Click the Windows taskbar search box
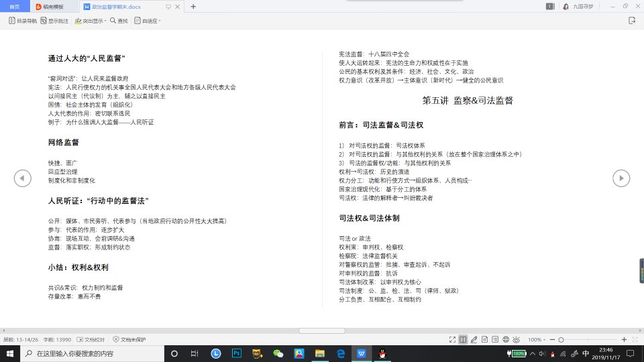The image size is (644, 362). [x=92, y=353]
